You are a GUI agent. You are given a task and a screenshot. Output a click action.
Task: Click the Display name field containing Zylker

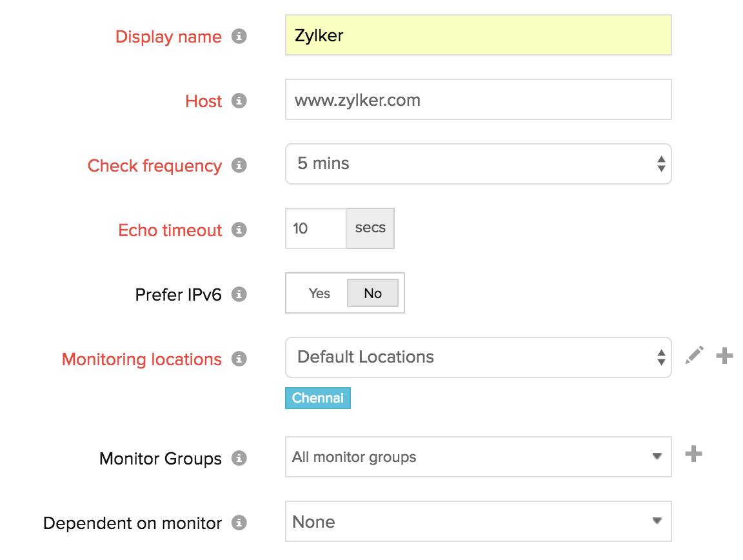[478, 35]
